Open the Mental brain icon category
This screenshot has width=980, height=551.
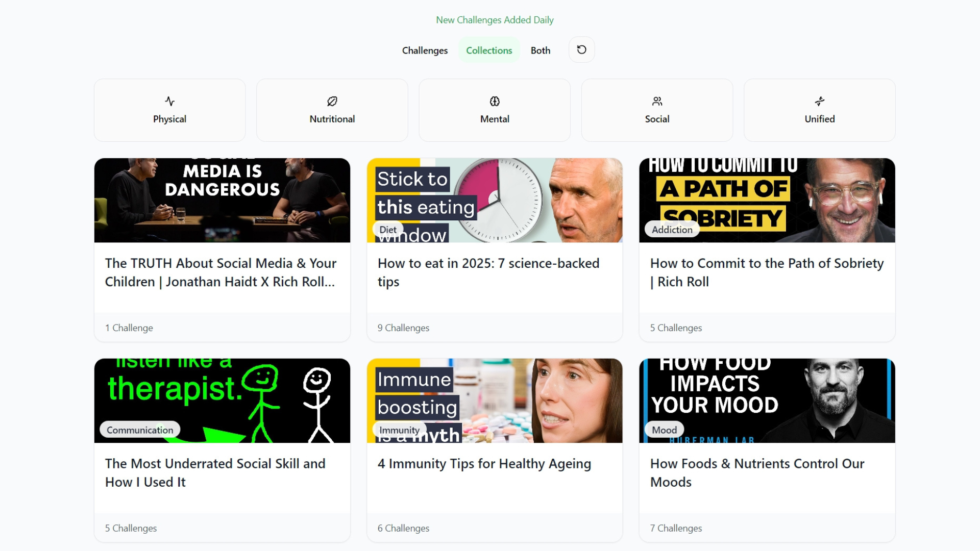pos(494,101)
